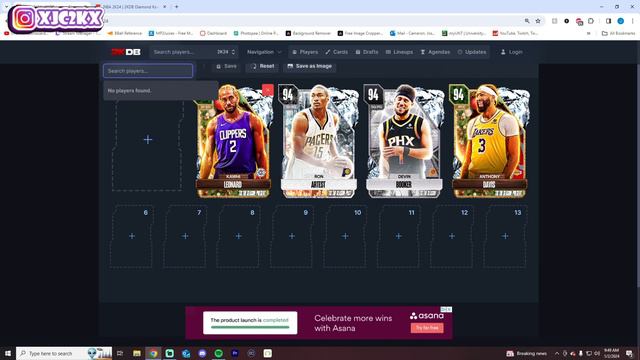Close the Asana ad via corner icon
The image size is (640, 360).
446,309
